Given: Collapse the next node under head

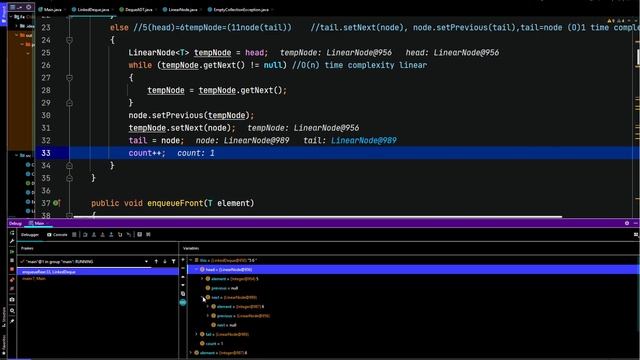Looking at the screenshot, I should (202, 298).
